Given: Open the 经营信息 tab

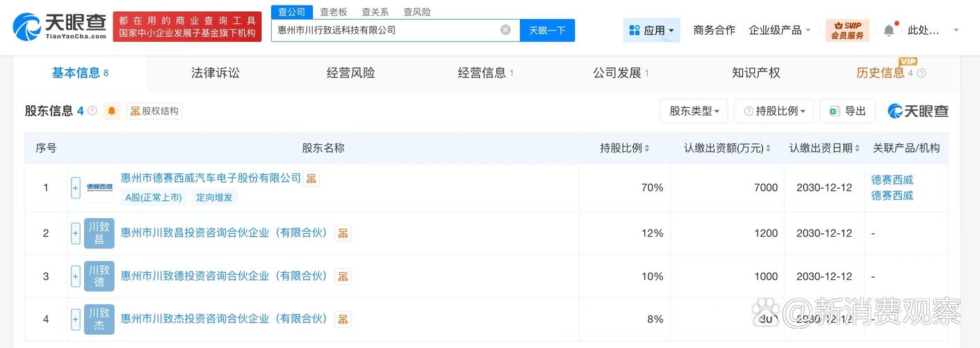Looking at the screenshot, I should [486, 72].
